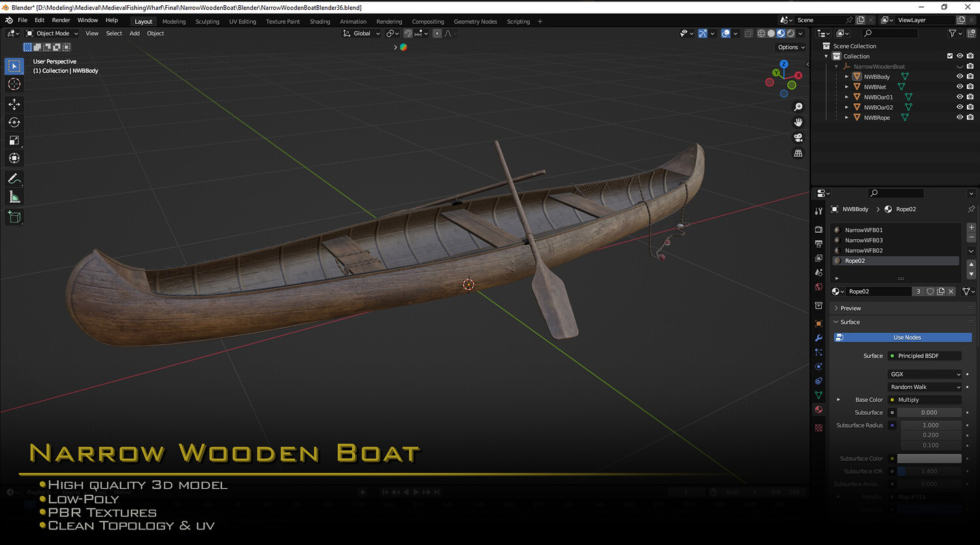Switch to the Modeling workspace tab
980x545 pixels.
[174, 22]
